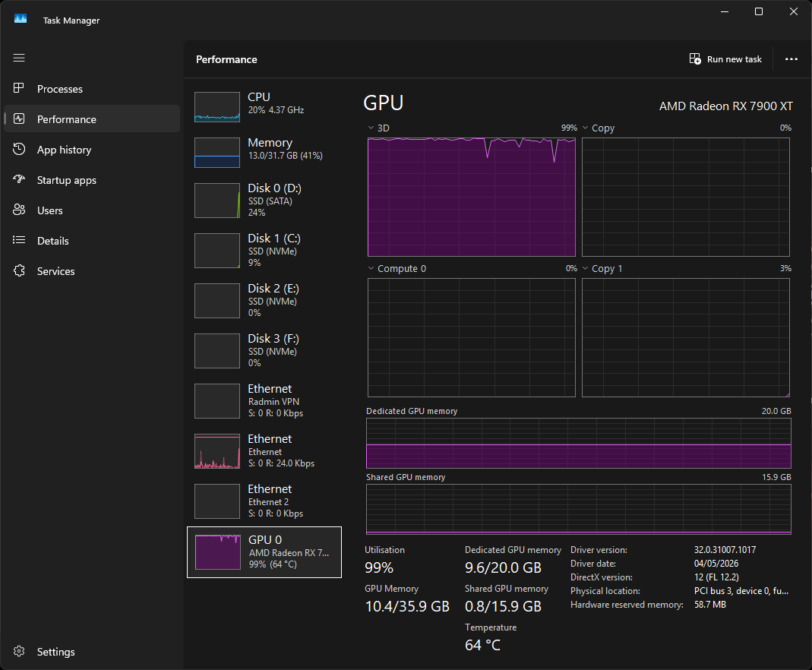Click the Settings gear icon

click(19, 651)
